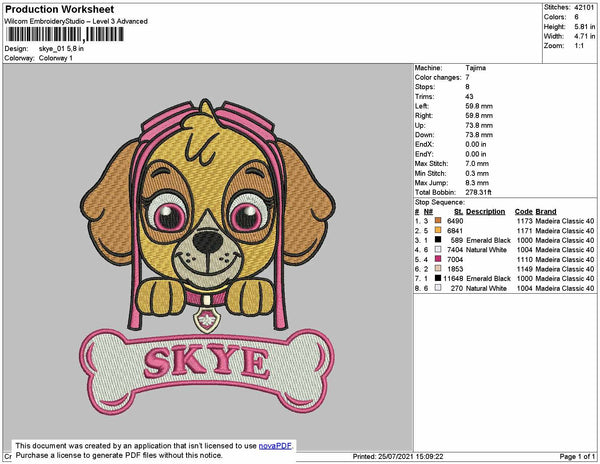600x464 pixels.
Task: Click the 'Colorway 1' value
Action: pyautogui.click(x=55, y=58)
